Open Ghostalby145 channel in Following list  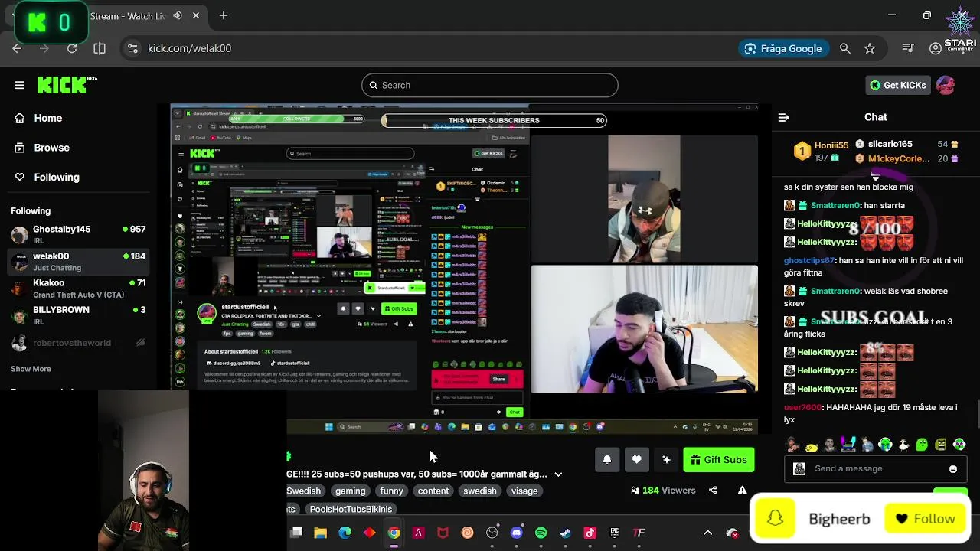point(78,234)
